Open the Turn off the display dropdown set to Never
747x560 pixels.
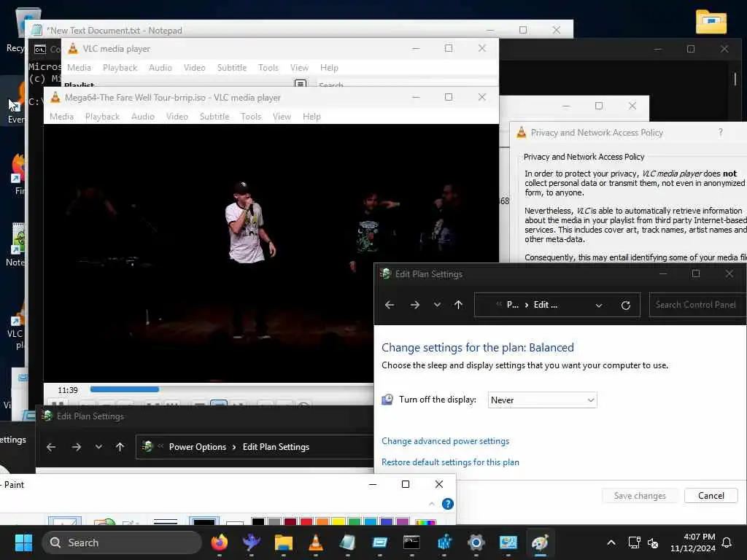click(542, 400)
